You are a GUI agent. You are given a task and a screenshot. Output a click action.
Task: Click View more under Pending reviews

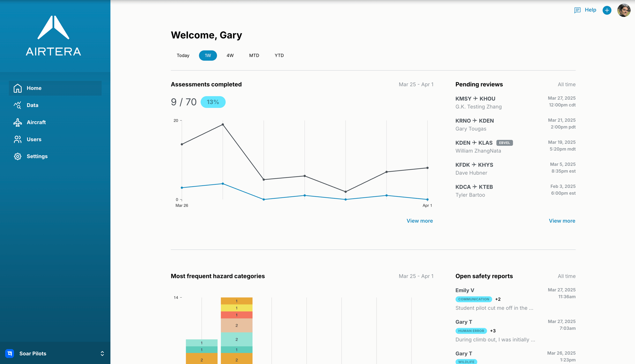562,221
